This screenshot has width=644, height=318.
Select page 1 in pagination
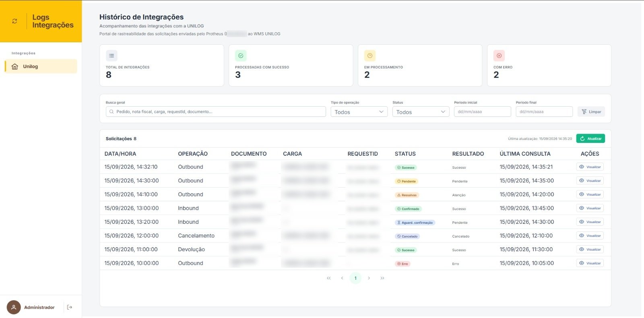(355, 278)
